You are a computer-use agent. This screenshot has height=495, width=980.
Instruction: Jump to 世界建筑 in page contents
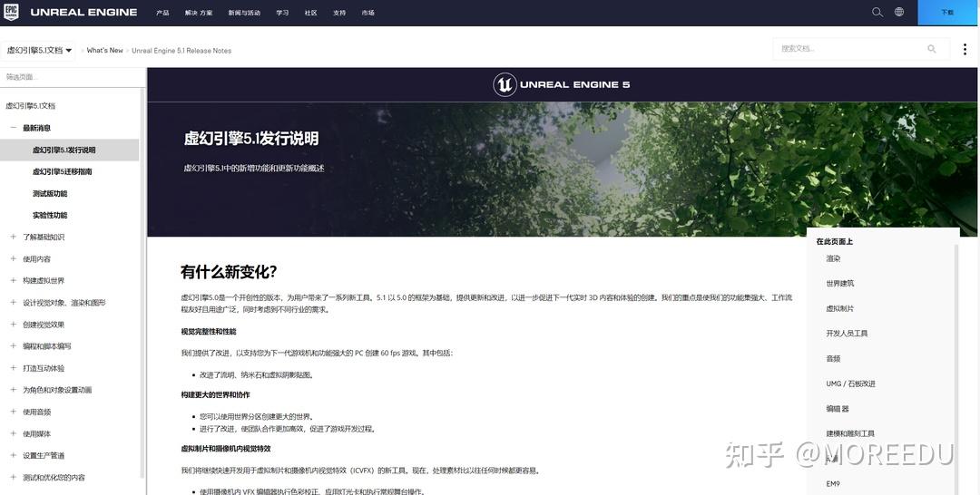[840, 284]
